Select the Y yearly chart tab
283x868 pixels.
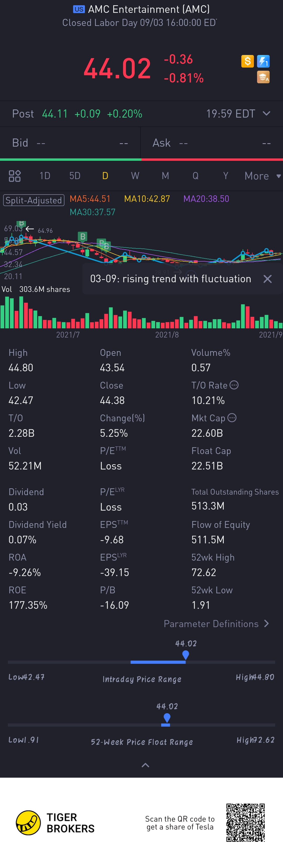(226, 176)
